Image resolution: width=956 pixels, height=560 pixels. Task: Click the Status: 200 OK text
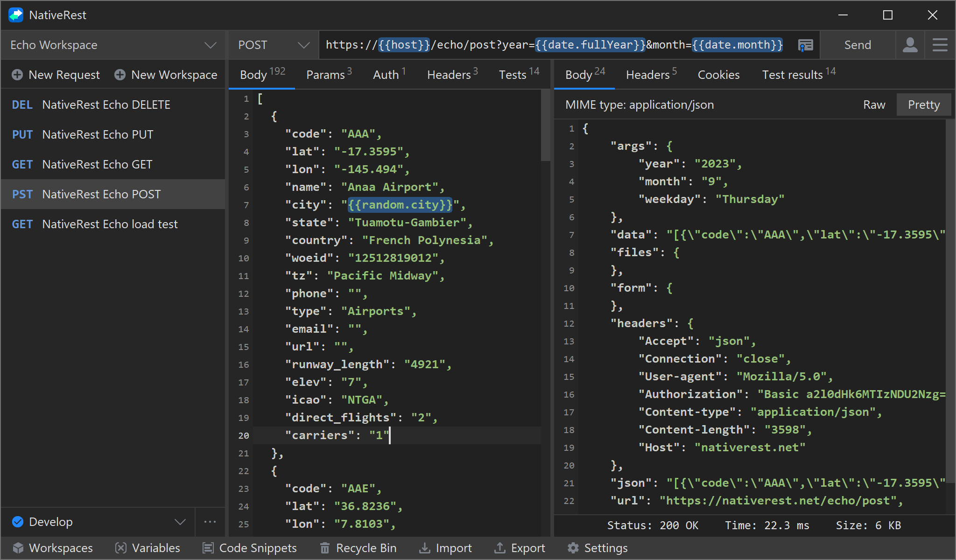pyautogui.click(x=653, y=525)
